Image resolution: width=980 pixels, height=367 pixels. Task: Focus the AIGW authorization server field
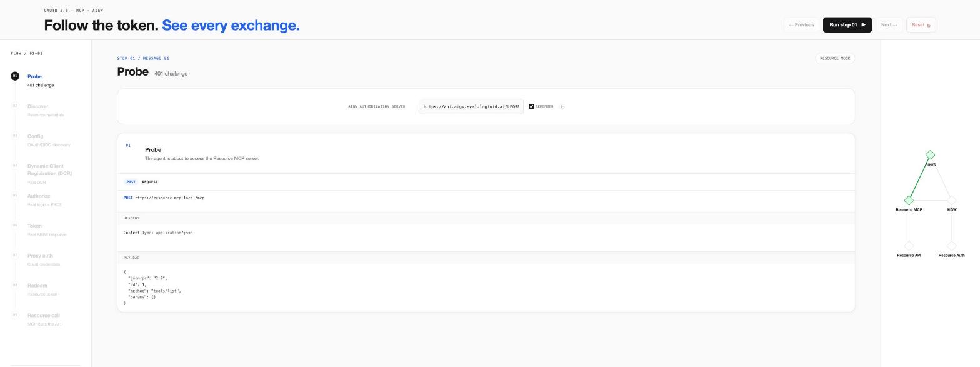[x=471, y=106]
